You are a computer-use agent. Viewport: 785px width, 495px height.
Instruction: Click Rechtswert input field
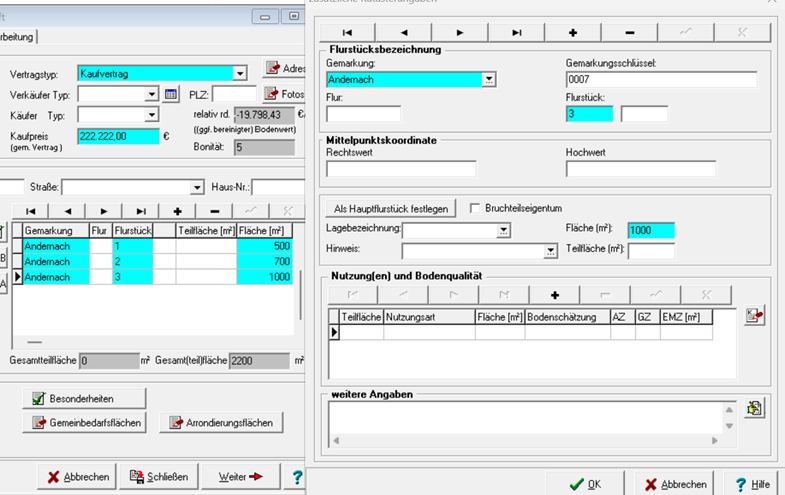401,169
